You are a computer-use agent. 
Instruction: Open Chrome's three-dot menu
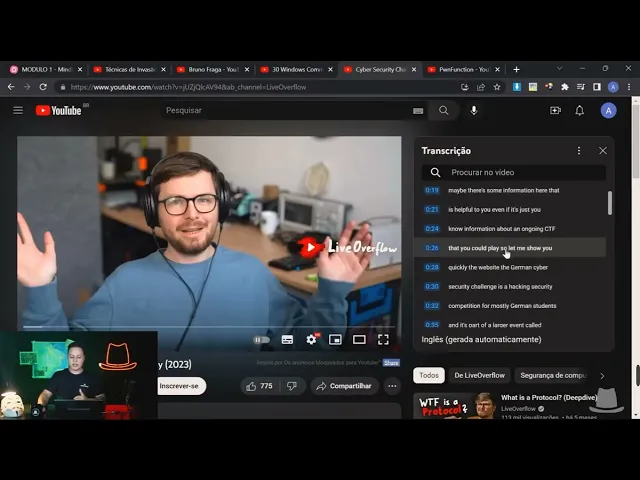[629, 87]
